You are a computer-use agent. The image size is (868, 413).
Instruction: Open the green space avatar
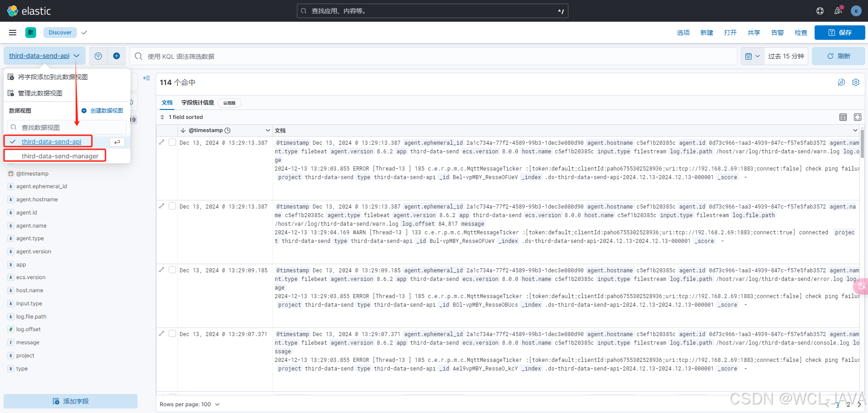click(31, 32)
